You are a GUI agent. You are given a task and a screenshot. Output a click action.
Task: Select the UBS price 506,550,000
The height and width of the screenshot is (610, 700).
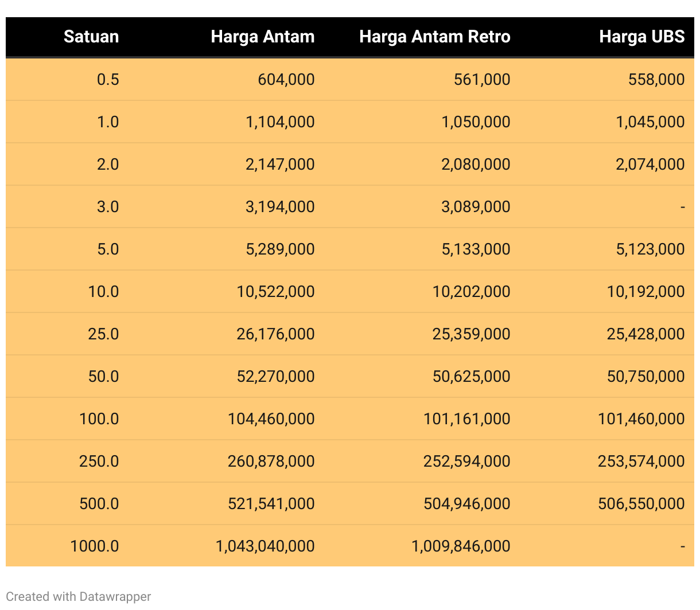(x=641, y=503)
